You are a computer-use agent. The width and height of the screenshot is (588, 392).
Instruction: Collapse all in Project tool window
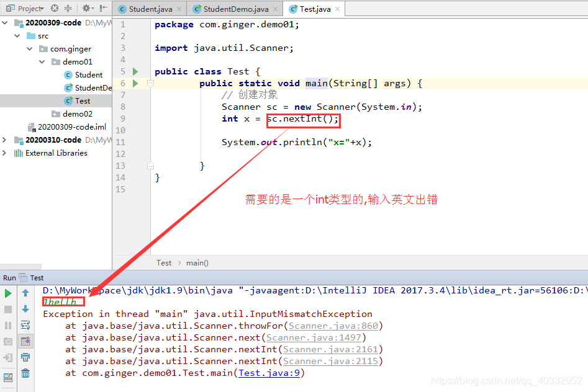[x=68, y=8]
